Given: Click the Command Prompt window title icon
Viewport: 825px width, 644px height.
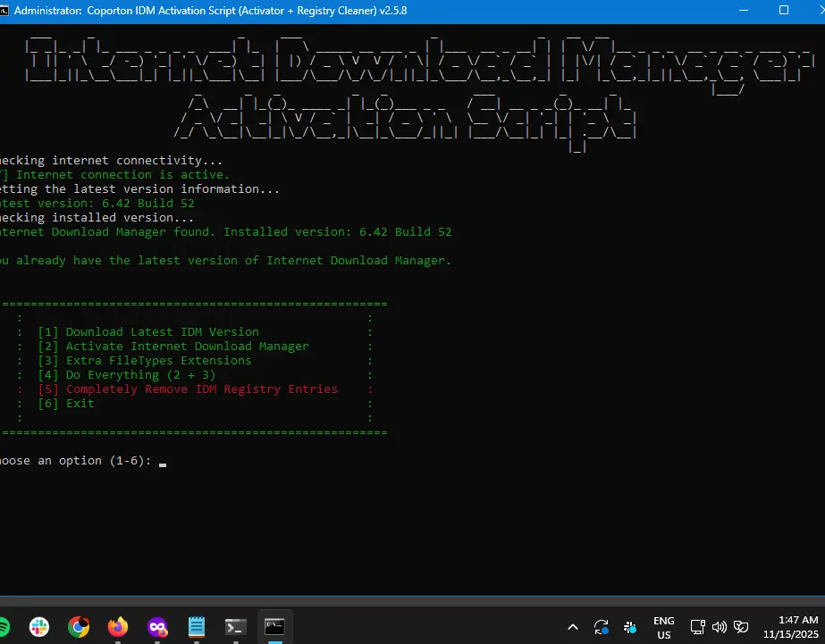Looking at the screenshot, I should (4, 11).
